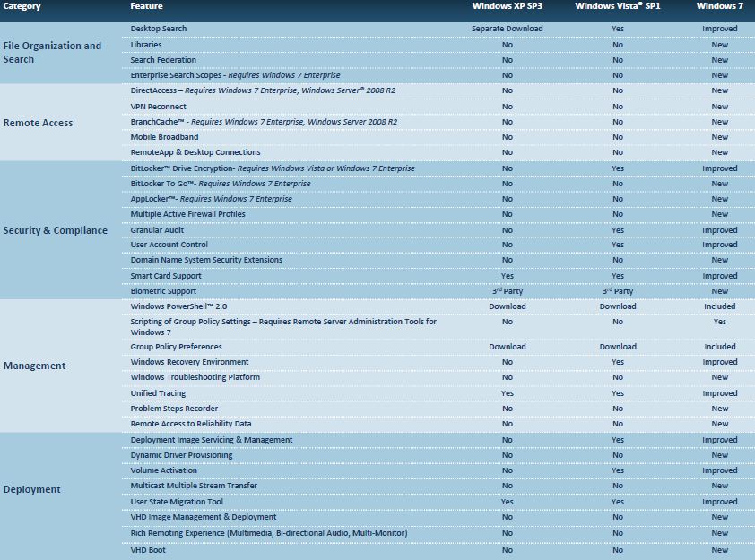Select Windows Troubleshooting Platform feature
This screenshot has height=560, width=755.
click(195, 377)
